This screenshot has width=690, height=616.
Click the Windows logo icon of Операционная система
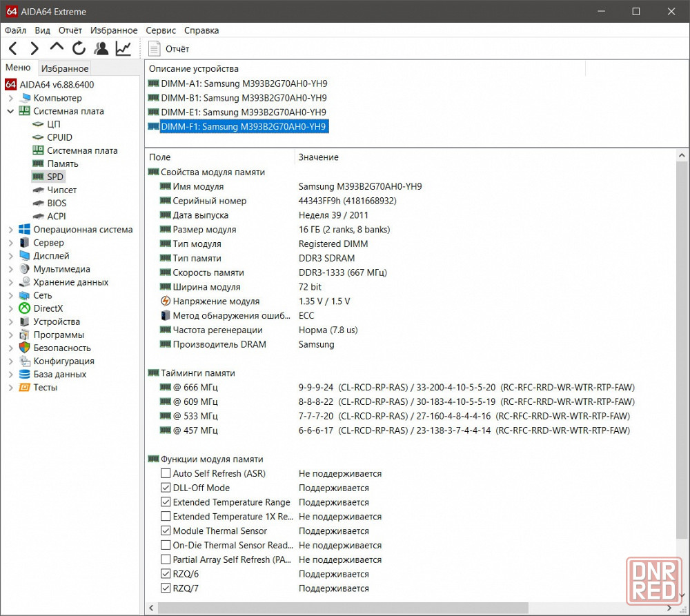tap(25, 229)
